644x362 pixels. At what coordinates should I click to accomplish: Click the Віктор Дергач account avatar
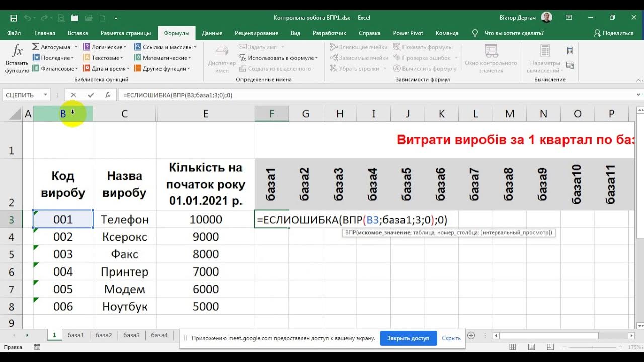547,17
